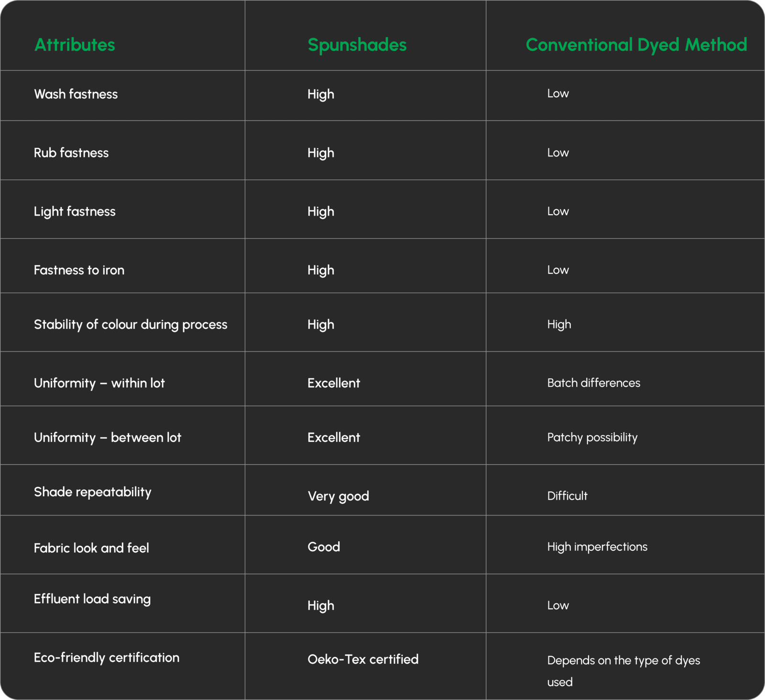Click the Eco-friendly certification label
Viewport: 765px width, 700px height.
tap(107, 658)
